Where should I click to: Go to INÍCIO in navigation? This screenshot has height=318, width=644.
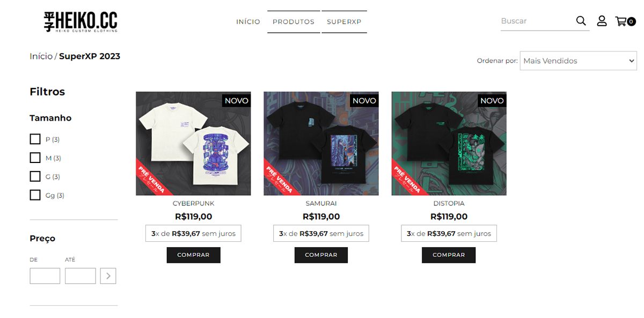pos(248,22)
